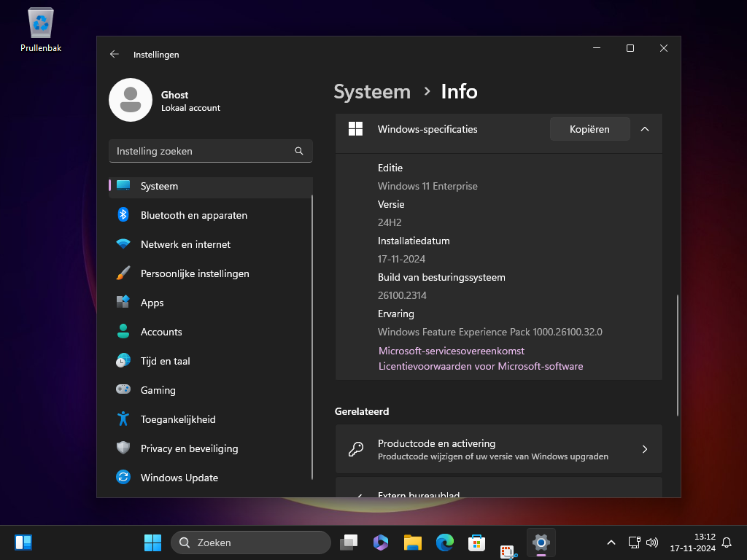Open the notification bell in the tray
Screen dimensions: 747x560
pyautogui.click(x=727, y=542)
